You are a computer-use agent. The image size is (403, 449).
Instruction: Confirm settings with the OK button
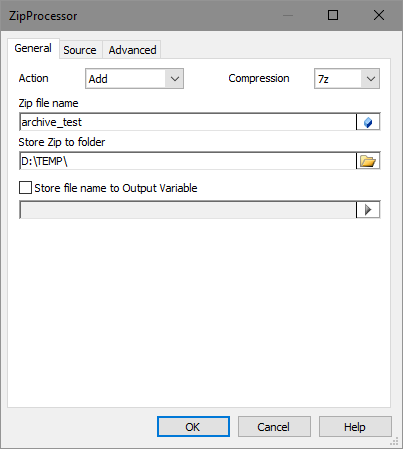[x=193, y=427]
